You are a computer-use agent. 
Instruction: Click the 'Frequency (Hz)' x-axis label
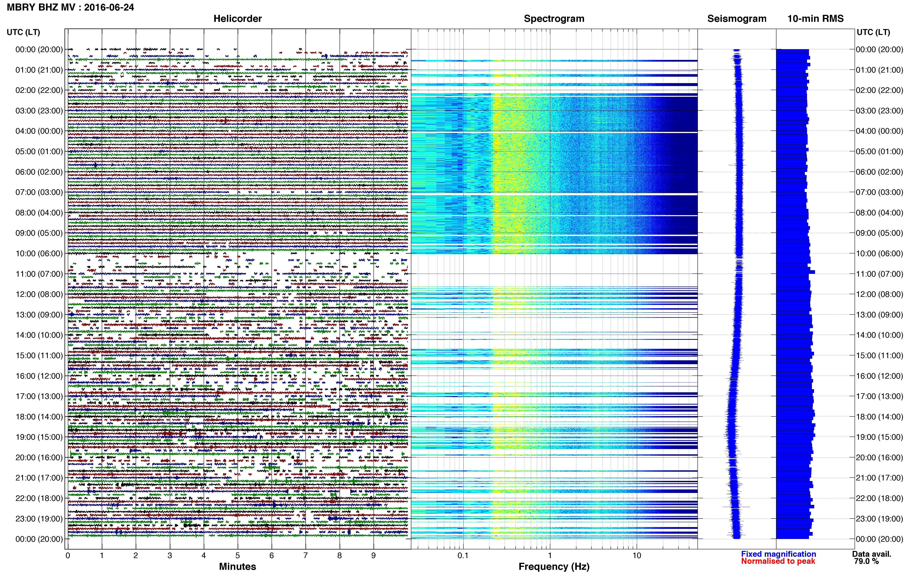[x=554, y=566]
